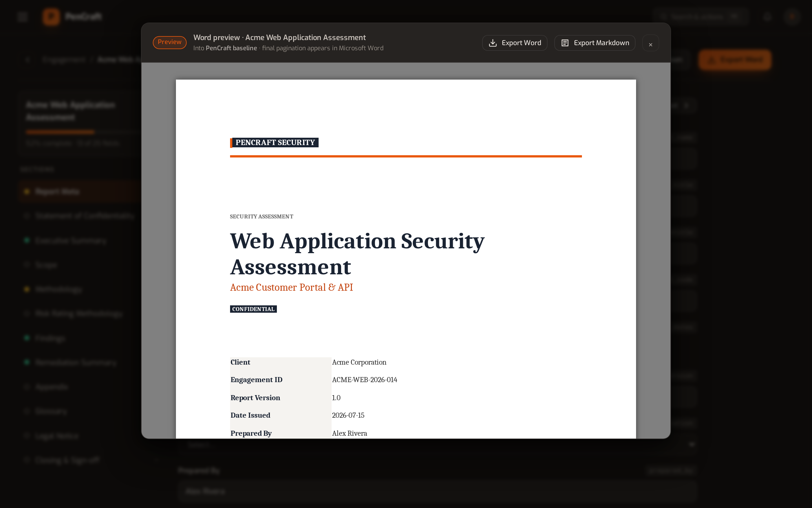This screenshot has width=812, height=508.
Task: Click the PenCraft logo icon in background
Action: [x=51, y=16]
